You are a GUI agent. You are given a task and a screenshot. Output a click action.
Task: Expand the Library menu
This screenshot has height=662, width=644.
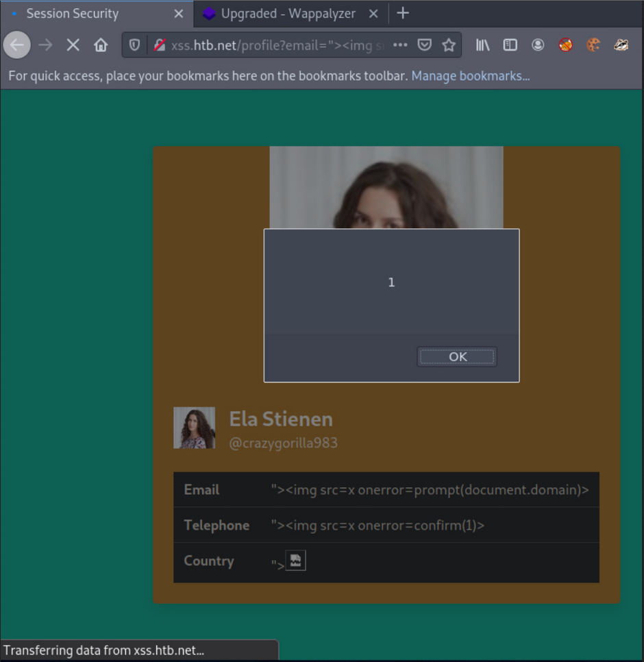pos(482,44)
